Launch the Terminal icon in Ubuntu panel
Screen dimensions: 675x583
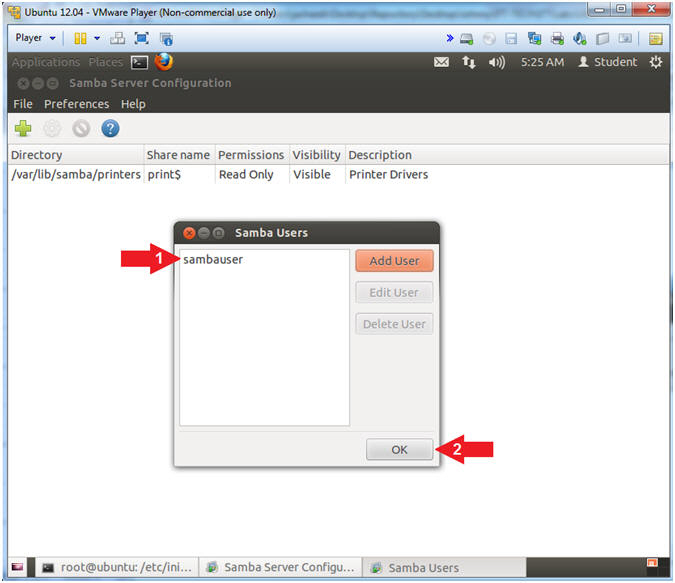click(x=139, y=63)
